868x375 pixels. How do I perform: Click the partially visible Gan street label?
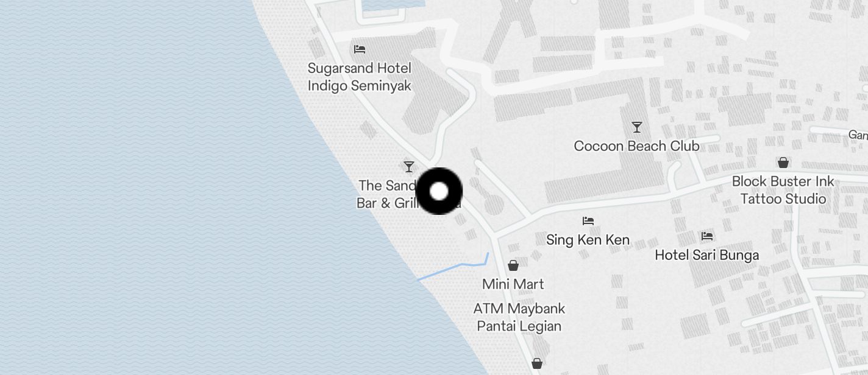pyautogui.click(x=858, y=135)
